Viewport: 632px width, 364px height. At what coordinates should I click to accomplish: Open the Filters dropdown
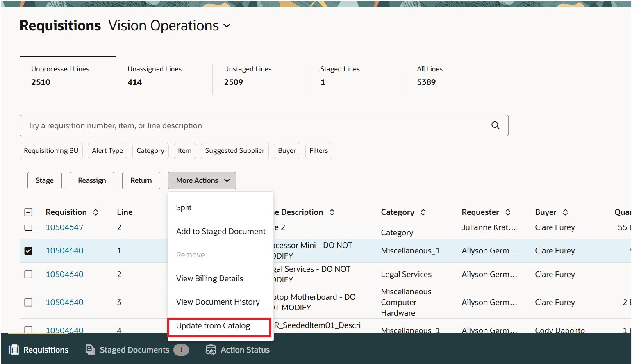pos(318,151)
